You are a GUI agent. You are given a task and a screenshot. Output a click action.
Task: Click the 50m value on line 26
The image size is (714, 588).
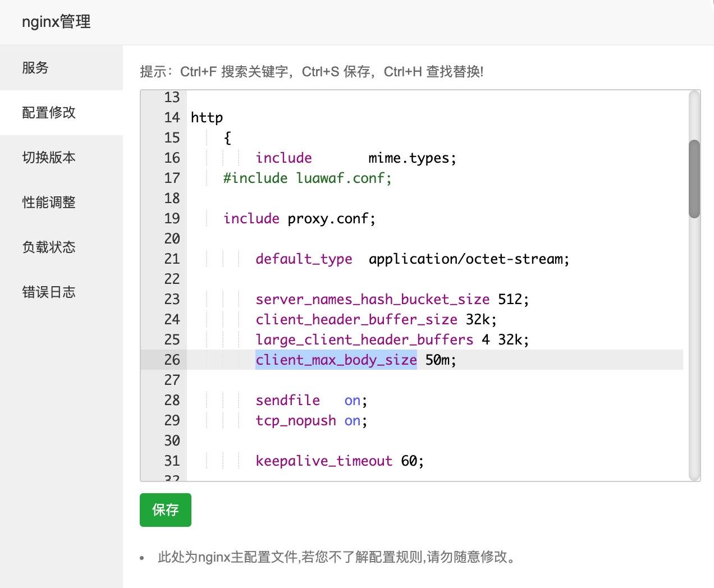[441, 360]
